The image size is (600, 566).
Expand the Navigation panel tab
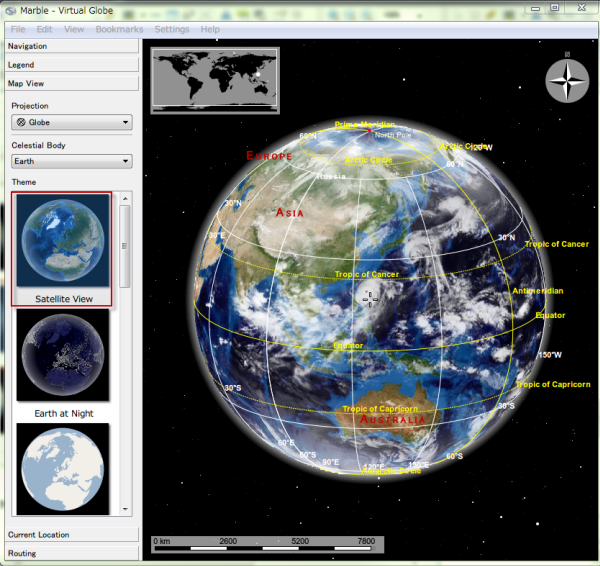click(x=70, y=46)
